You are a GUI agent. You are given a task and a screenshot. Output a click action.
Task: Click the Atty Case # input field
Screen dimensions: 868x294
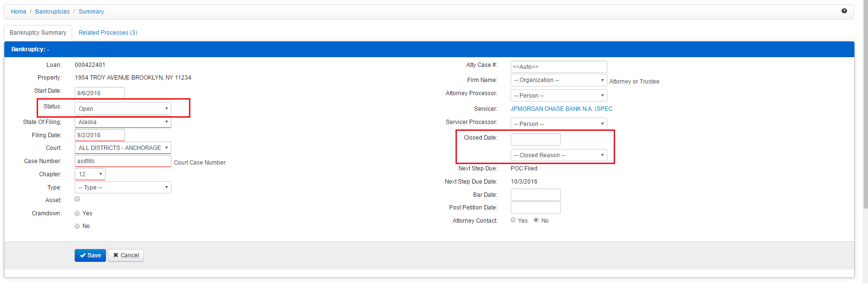(559, 66)
